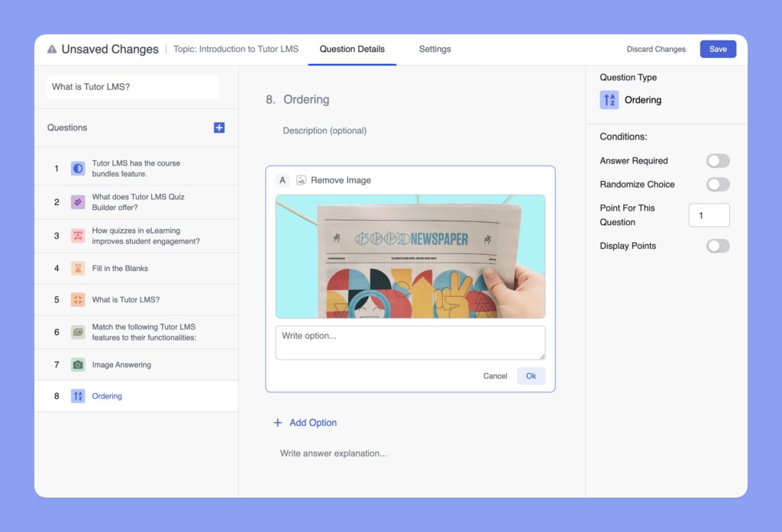Image resolution: width=782 pixels, height=532 pixels.
Task: Open the Settings tab
Action: (x=435, y=49)
